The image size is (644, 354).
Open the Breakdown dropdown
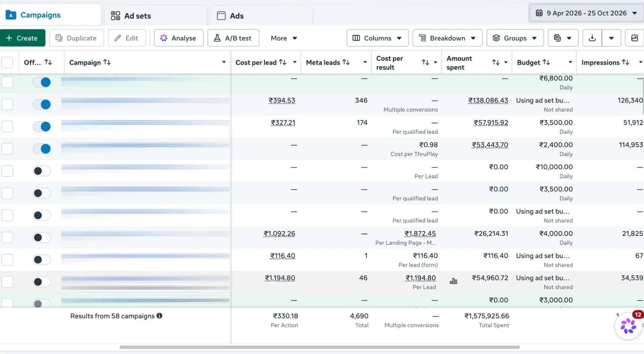pos(447,38)
